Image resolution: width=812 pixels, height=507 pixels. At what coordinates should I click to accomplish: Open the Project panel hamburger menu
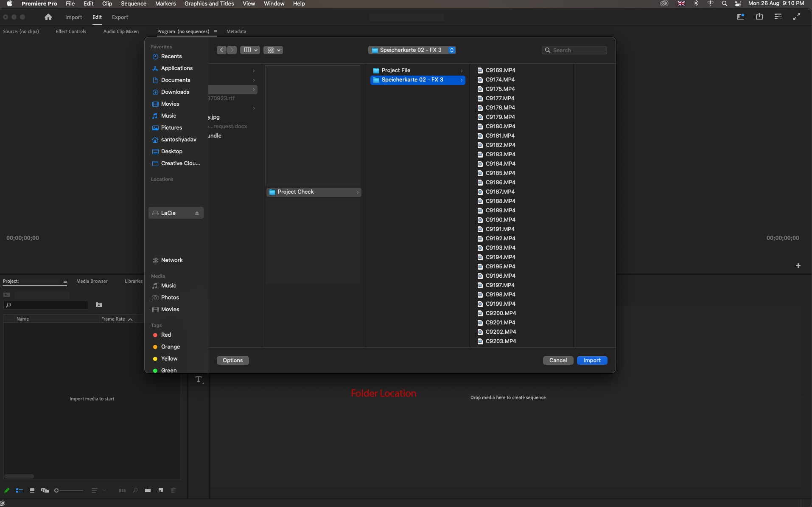[x=65, y=281]
